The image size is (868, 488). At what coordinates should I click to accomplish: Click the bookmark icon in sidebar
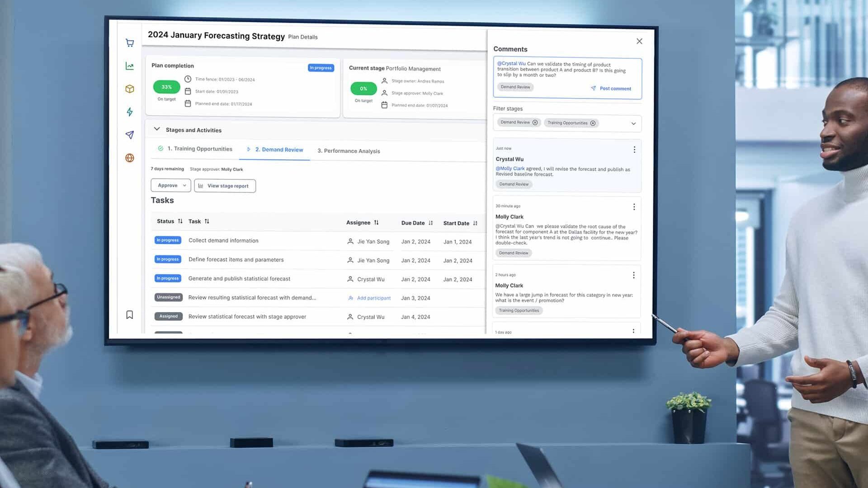pos(130,314)
